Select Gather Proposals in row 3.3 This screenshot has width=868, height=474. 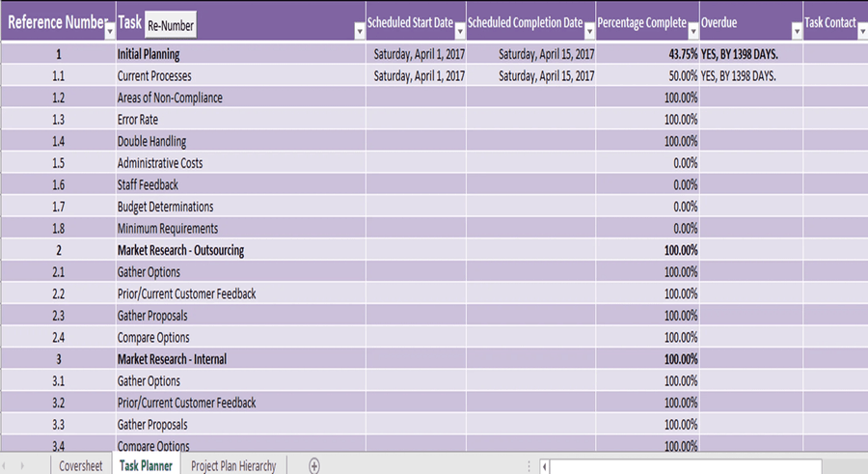(241, 424)
